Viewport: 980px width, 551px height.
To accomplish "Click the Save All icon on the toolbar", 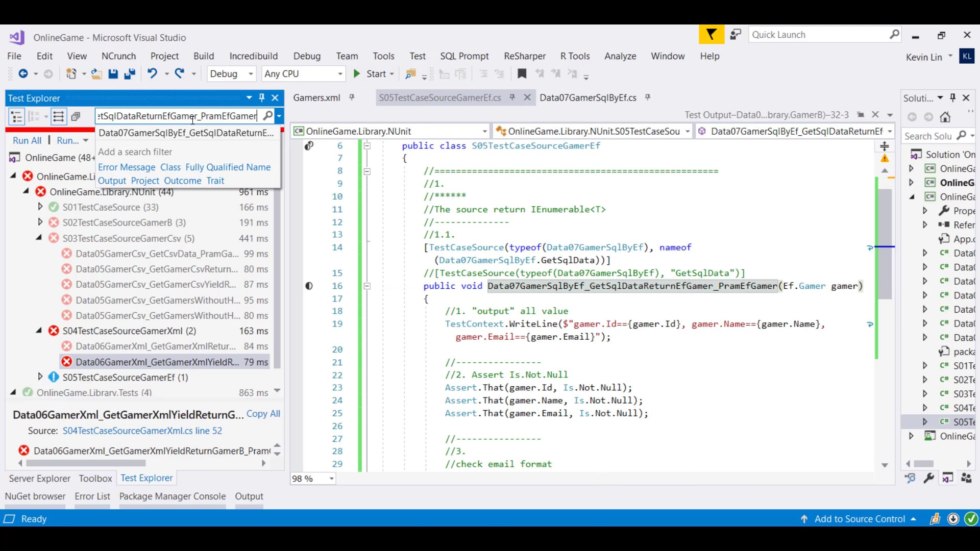I will click(130, 73).
